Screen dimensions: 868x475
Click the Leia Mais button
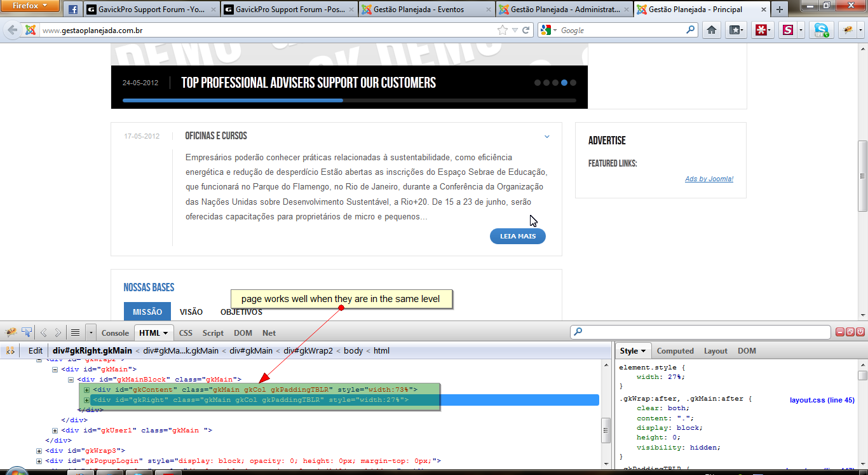point(518,236)
